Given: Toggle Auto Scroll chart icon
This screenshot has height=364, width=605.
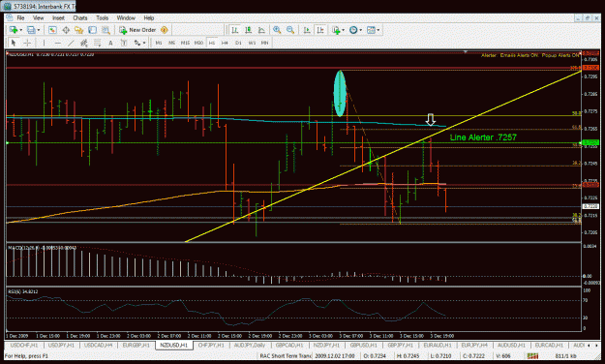Looking at the screenshot, I should pos(307,30).
